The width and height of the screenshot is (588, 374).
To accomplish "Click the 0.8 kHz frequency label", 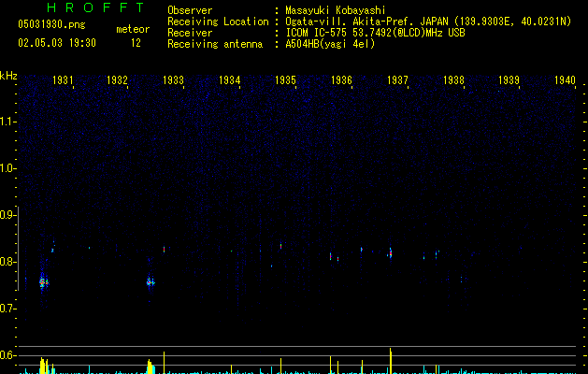I will pyautogui.click(x=7, y=262).
